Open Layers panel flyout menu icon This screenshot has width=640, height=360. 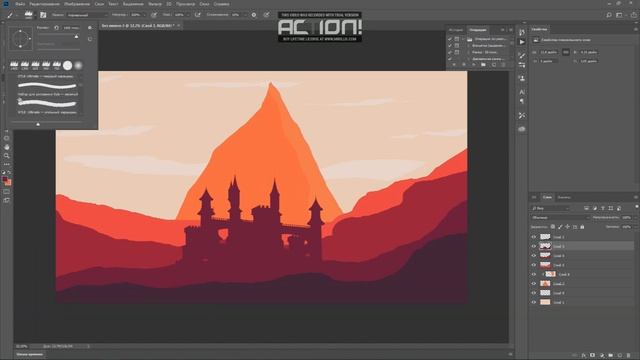[x=636, y=198]
